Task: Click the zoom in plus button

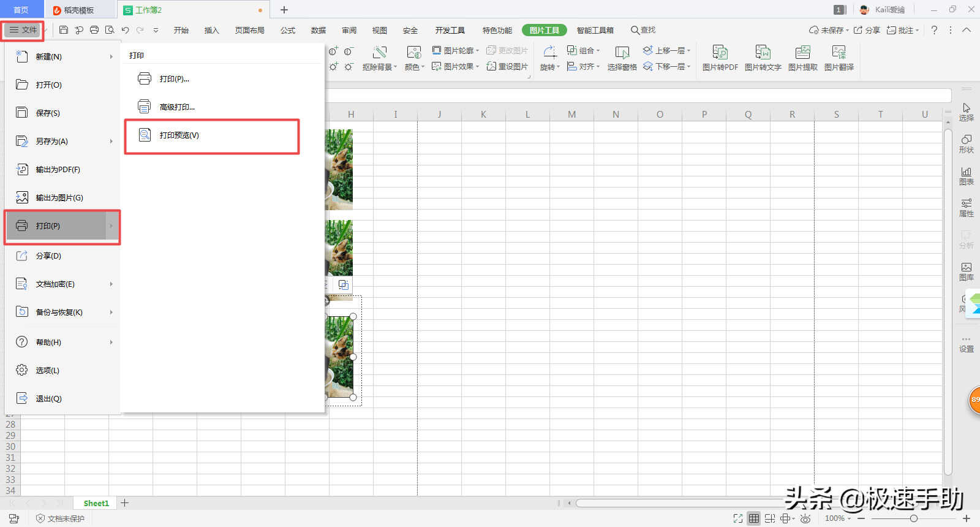Action: [967, 518]
